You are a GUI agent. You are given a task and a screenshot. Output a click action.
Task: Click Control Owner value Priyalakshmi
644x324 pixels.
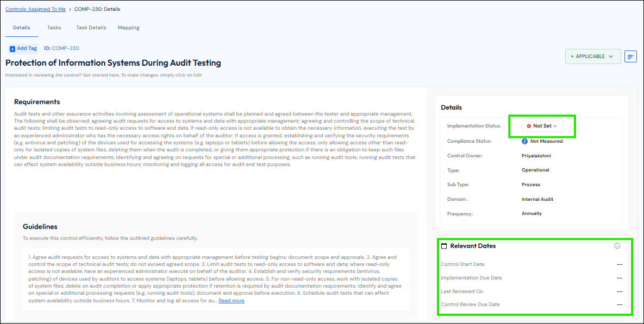535,156
